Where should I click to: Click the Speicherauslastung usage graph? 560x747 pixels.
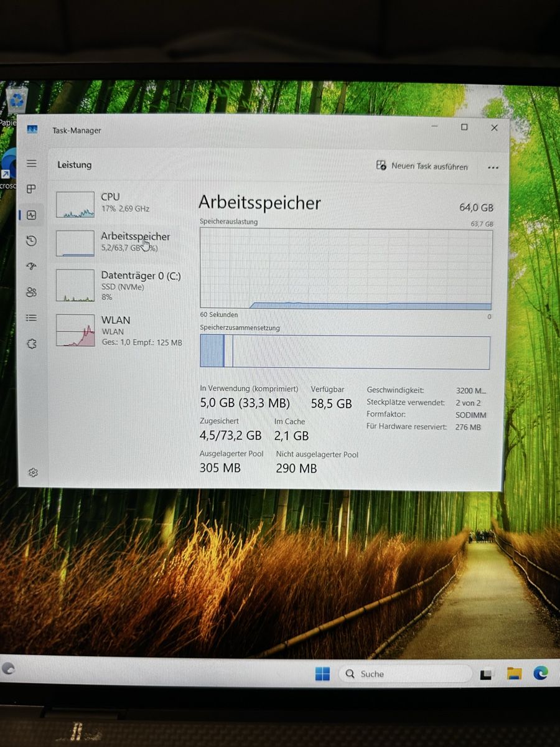click(x=346, y=269)
